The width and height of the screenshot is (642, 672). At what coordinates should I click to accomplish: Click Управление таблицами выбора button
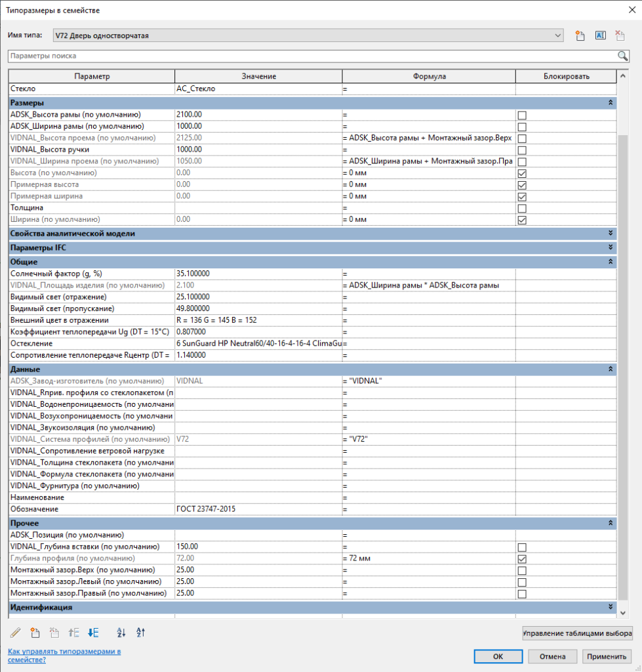tap(577, 633)
